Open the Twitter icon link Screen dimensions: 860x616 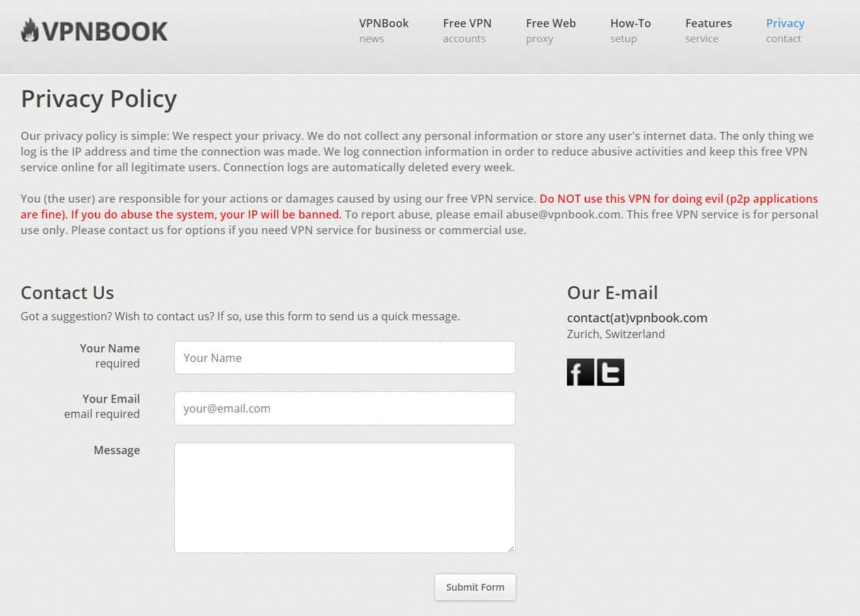(x=611, y=372)
